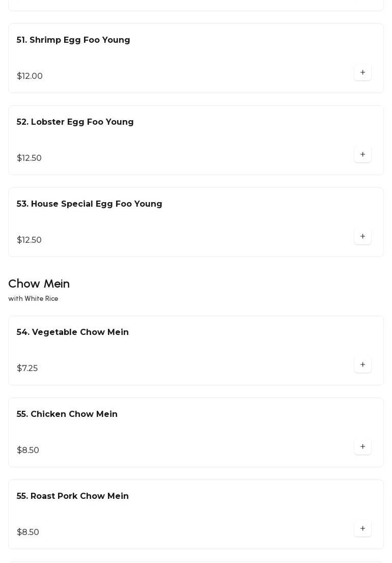Add Shrimp Egg Foo Young to cart

pos(362,72)
